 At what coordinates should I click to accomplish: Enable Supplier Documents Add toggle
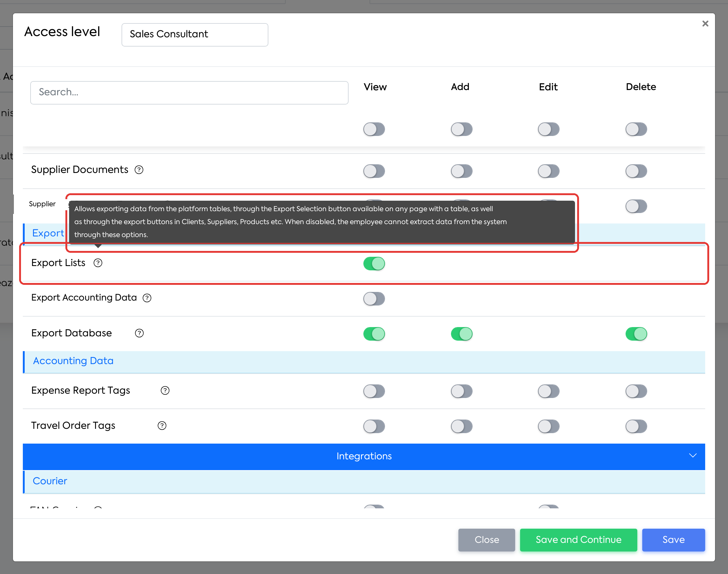(x=462, y=171)
